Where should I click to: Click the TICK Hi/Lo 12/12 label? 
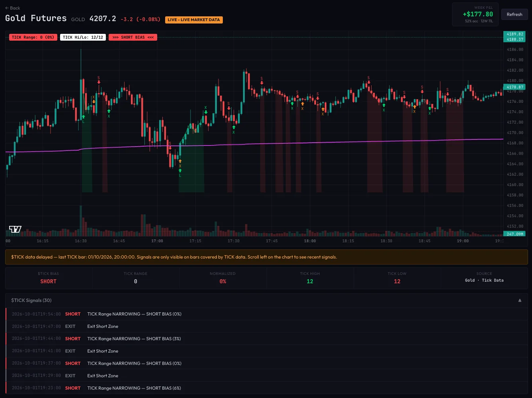pos(83,37)
